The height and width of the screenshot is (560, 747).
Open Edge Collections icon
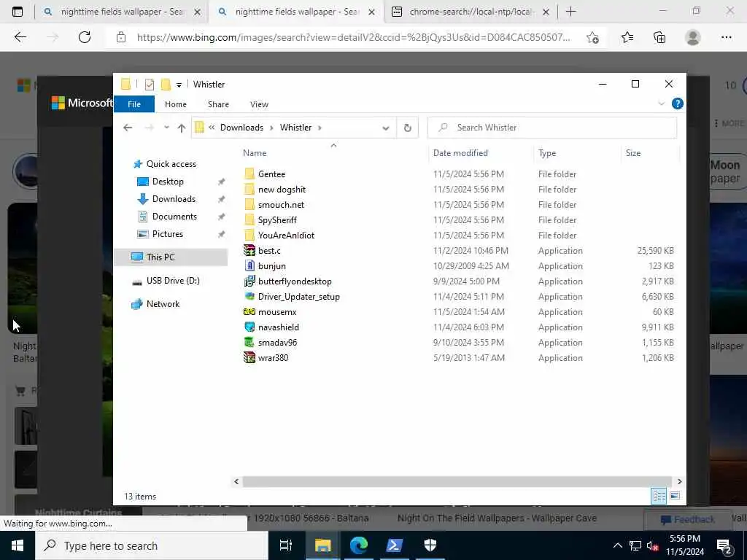coord(659,37)
